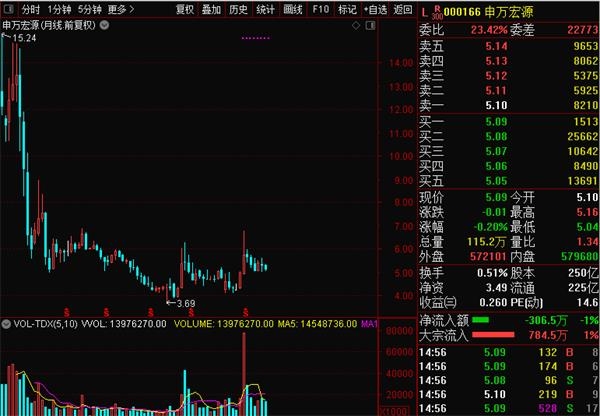Click the 80000 volume axis label

click(x=399, y=331)
